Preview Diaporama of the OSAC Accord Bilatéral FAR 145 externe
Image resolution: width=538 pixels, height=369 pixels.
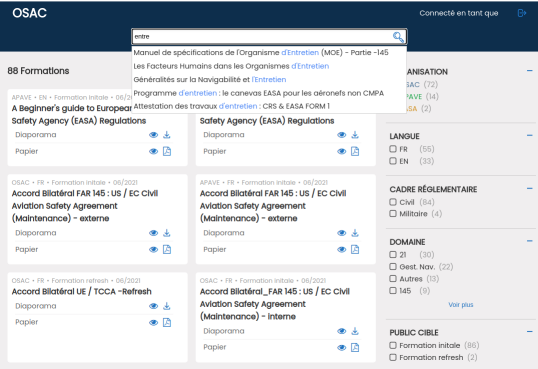(153, 233)
